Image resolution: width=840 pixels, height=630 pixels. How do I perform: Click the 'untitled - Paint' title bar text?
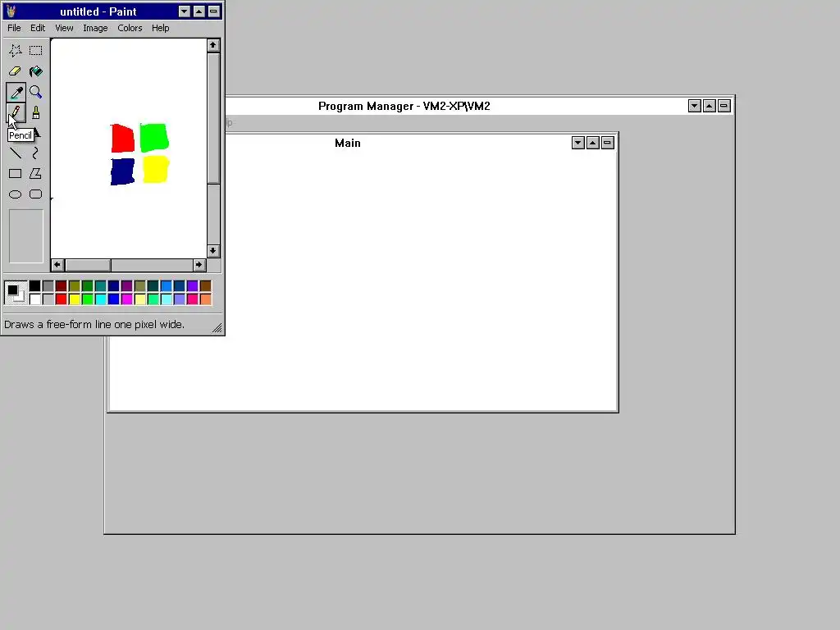tap(98, 11)
